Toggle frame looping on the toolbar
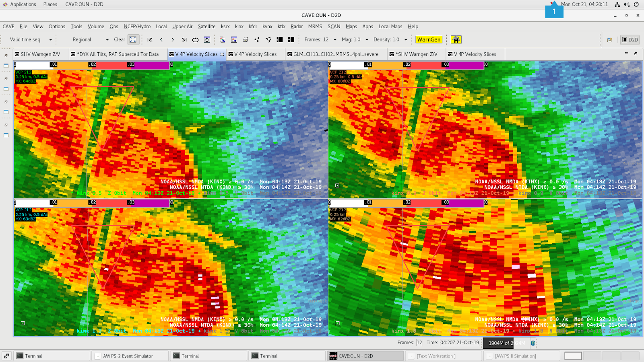The image size is (644, 362). [x=195, y=39]
